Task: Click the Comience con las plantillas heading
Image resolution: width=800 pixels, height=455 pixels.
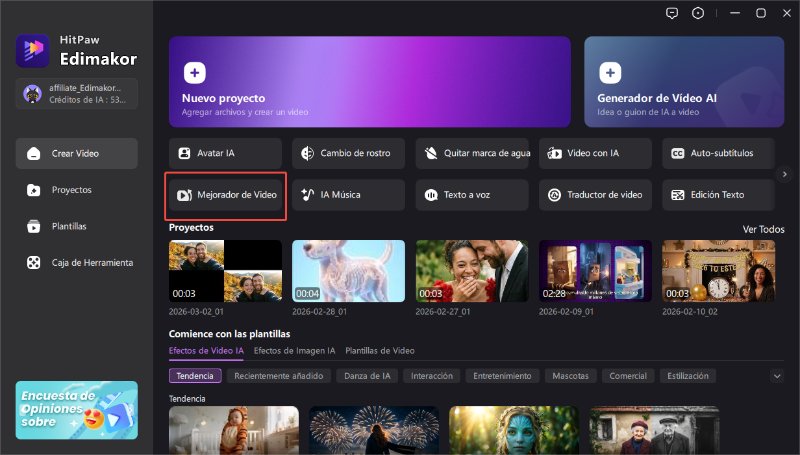Action: click(230, 334)
